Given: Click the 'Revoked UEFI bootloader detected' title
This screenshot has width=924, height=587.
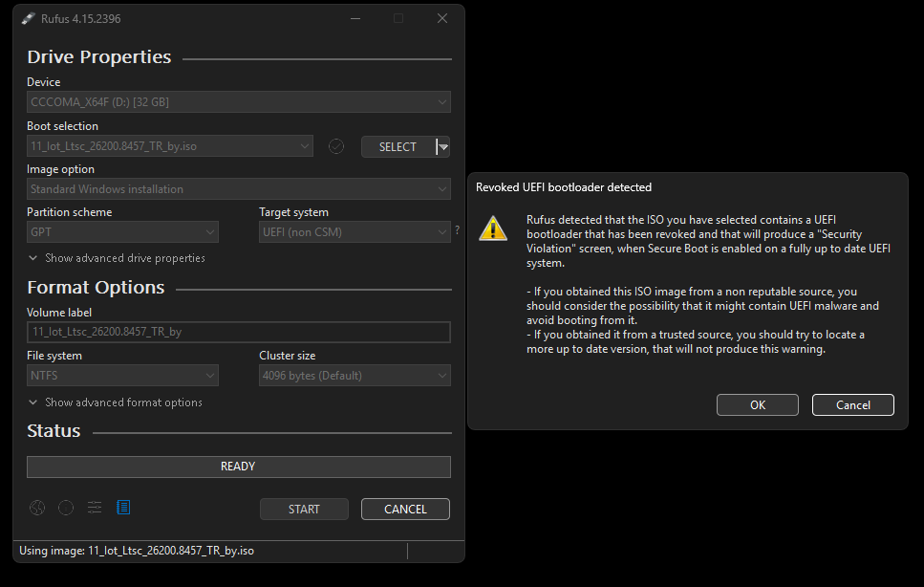Looking at the screenshot, I should click(564, 187).
